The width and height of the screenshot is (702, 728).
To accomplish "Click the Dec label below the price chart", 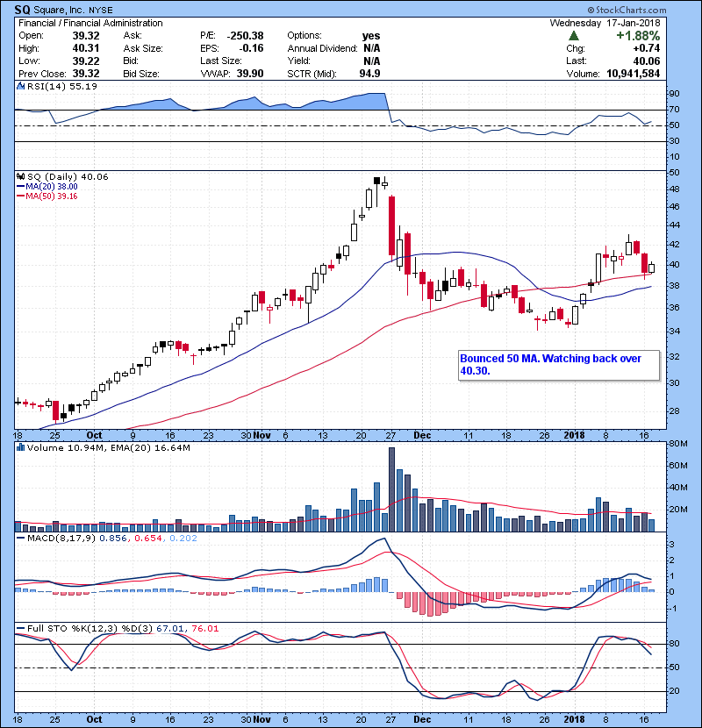I will 422,436.
